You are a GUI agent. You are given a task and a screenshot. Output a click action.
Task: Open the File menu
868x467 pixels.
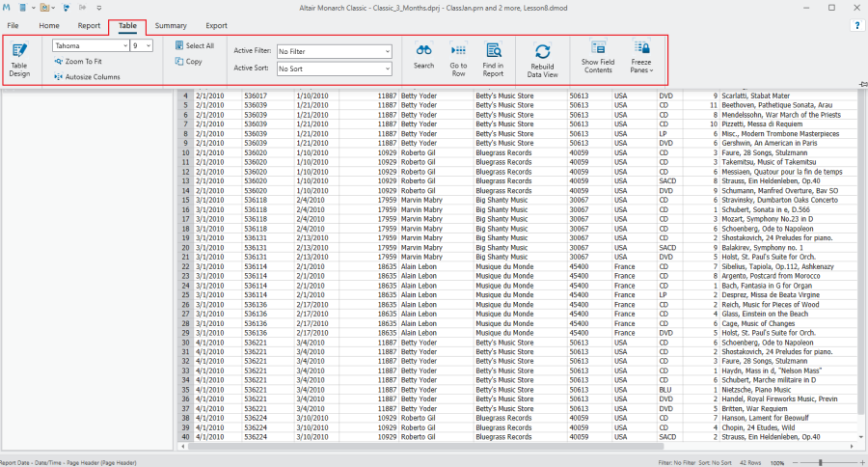click(14, 25)
